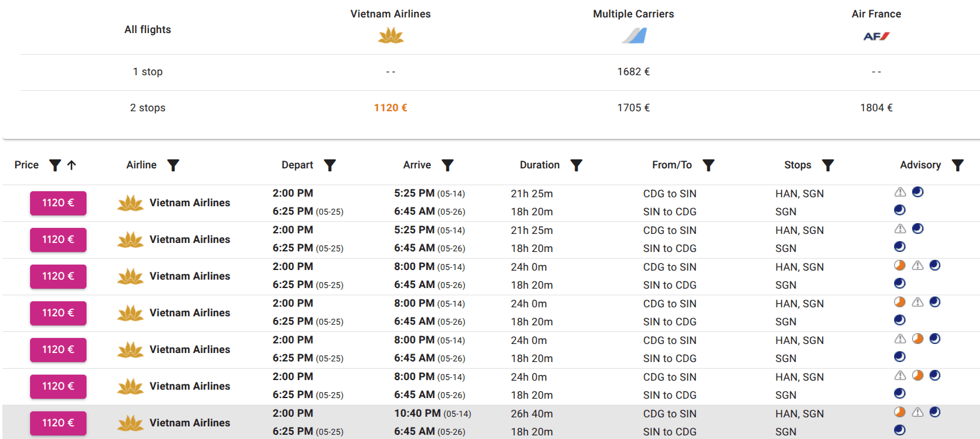Open the From/To column filter
This screenshot has width=980, height=439.
708,165
